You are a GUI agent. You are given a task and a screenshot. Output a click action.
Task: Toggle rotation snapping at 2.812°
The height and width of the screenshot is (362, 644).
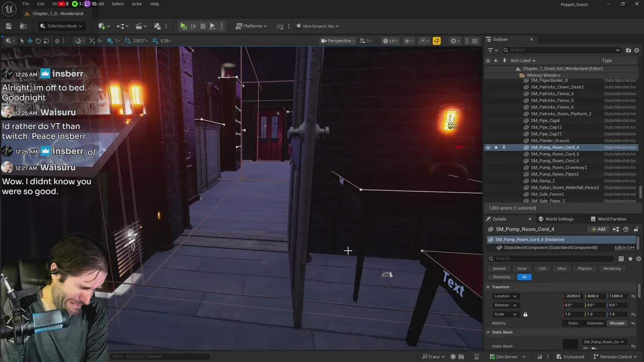pyautogui.click(x=128, y=41)
